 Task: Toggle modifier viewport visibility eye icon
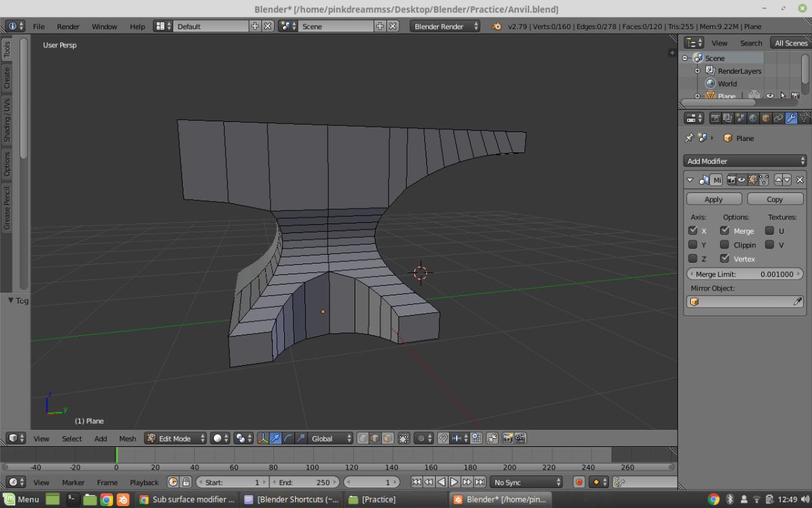[x=742, y=179]
